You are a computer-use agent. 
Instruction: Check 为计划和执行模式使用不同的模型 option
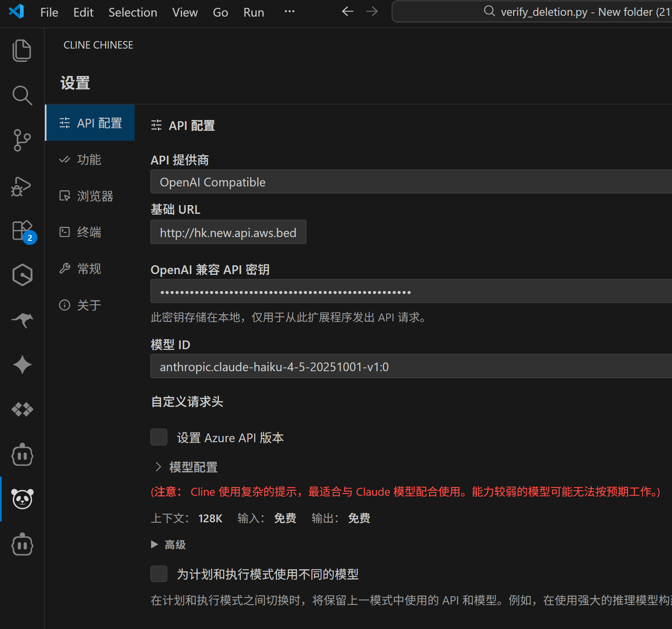[x=159, y=574]
